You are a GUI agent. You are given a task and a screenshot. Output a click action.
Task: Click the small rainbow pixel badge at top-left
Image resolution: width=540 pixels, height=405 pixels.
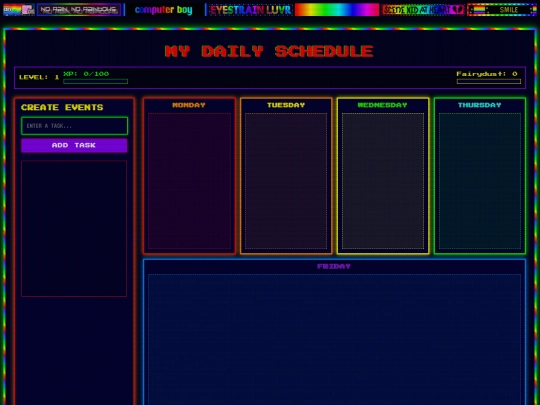[x=19, y=10]
